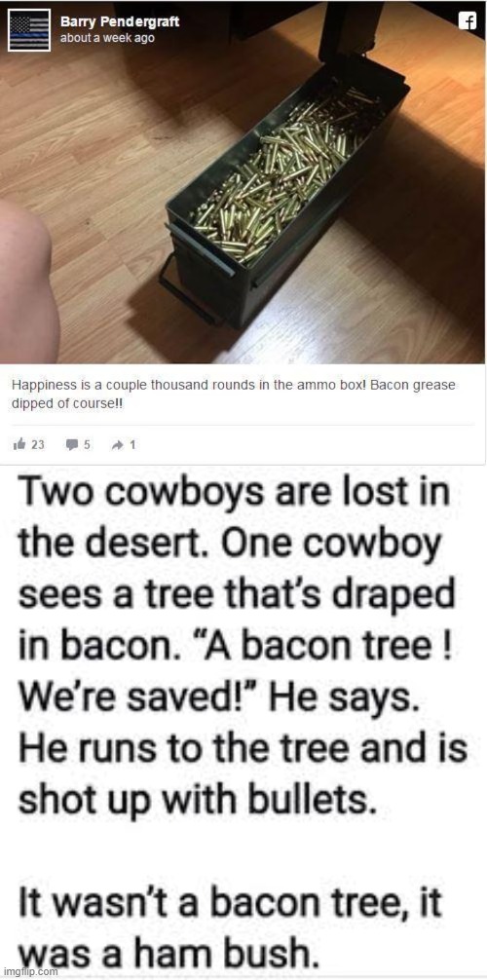487x980 pixels.
Task: View the 23 likes count
Action: click(x=38, y=445)
